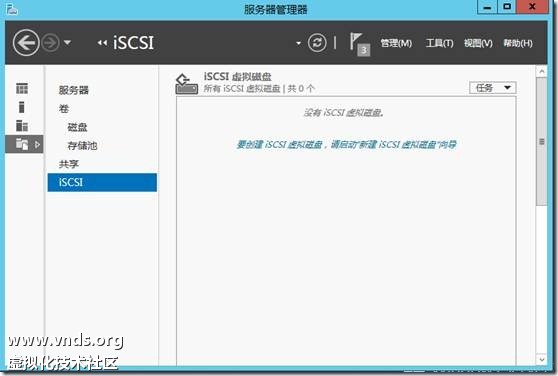Viewport: 558px width, 376px height.
Task: Open the navigation history dropdown arrow
Action: 67,43
